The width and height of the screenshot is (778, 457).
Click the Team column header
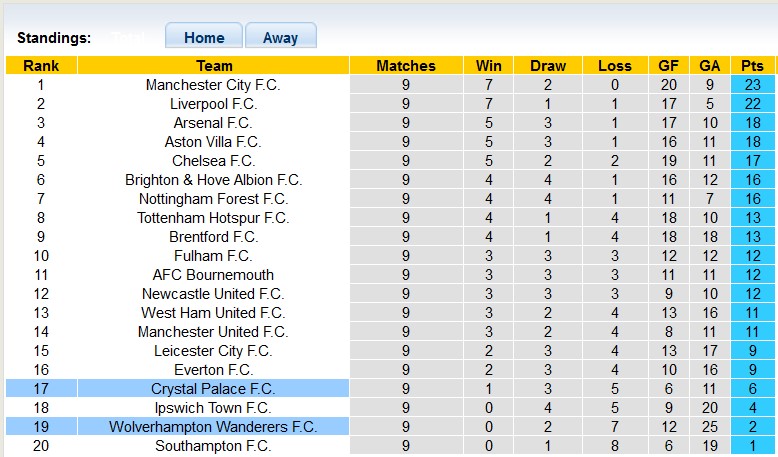tap(214, 66)
